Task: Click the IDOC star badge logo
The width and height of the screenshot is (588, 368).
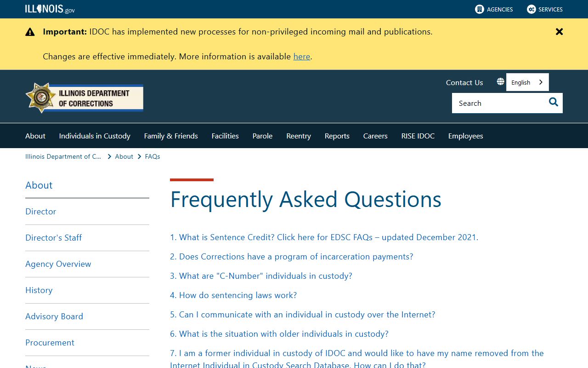Action: coord(41,98)
